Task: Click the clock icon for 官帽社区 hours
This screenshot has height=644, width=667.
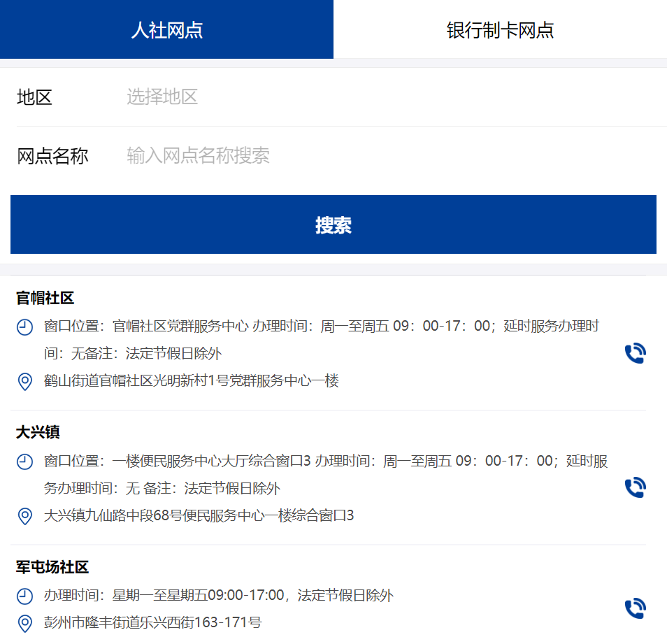Action: pos(24,326)
